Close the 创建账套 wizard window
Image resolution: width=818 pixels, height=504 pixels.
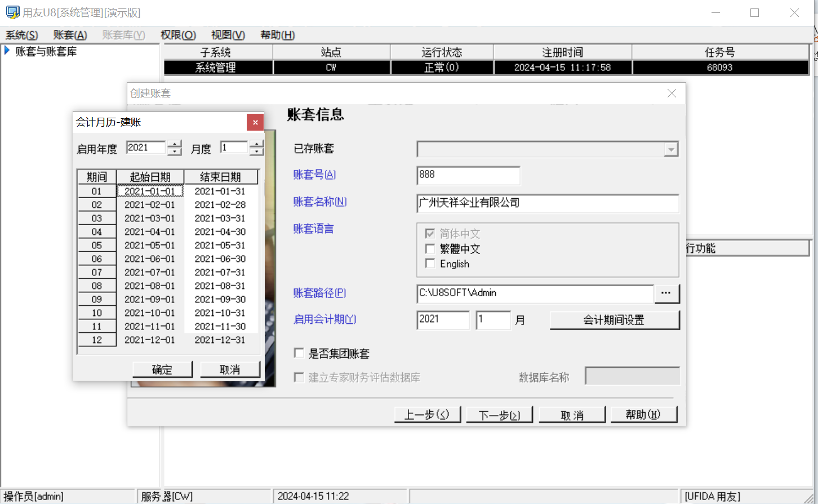(672, 93)
